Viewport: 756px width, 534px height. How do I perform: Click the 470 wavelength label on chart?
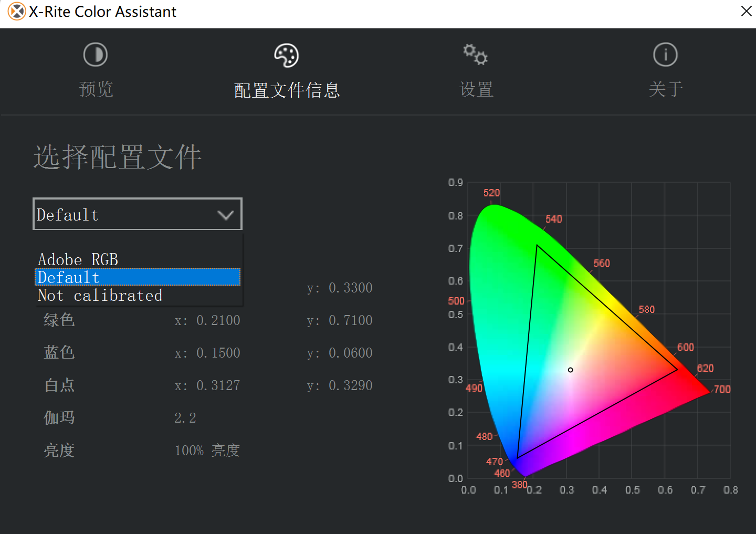tap(495, 462)
